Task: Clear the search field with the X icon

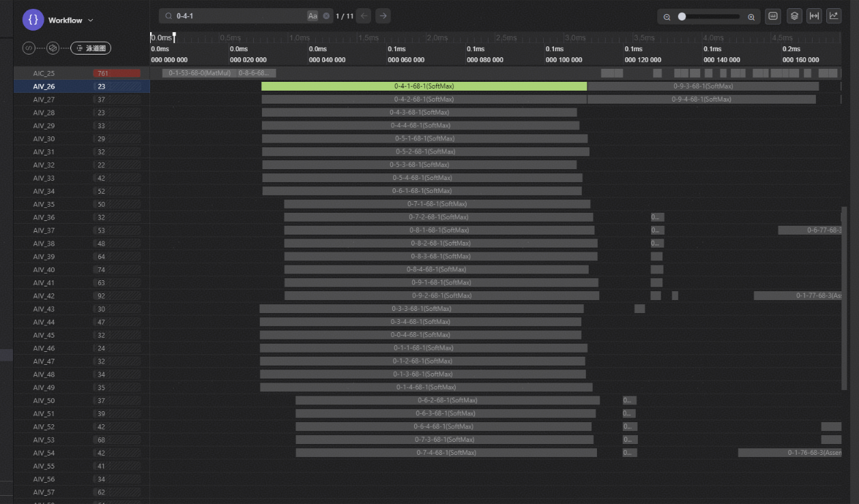Action: pos(326,16)
